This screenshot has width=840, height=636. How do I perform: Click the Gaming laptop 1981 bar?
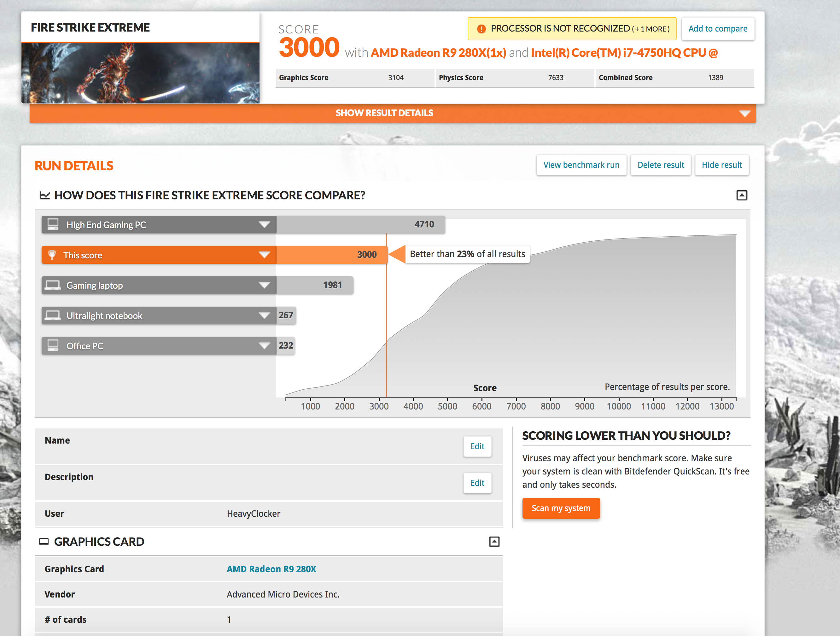coord(315,285)
